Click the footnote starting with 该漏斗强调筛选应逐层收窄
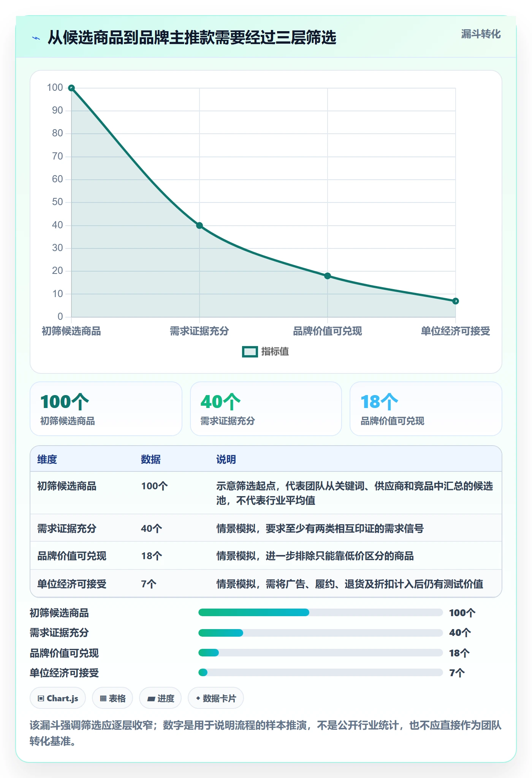Image resolution: width=532 pixels, height=778 pixels. tap(266, 733)
